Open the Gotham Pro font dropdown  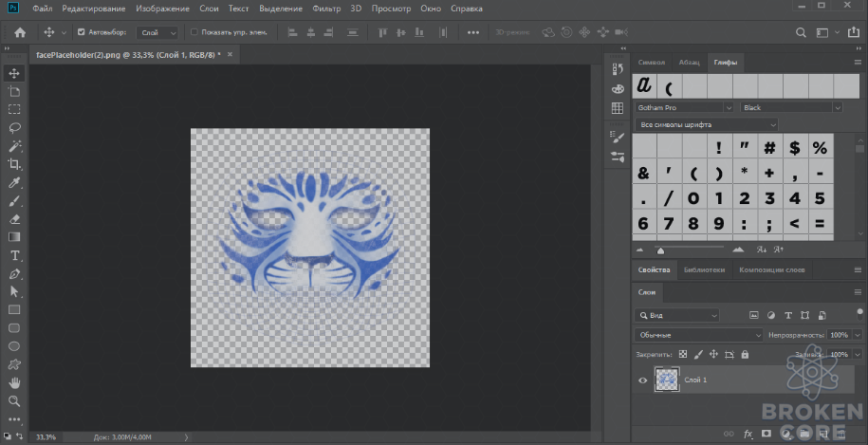pyautogui.click(x=685, y=107)
